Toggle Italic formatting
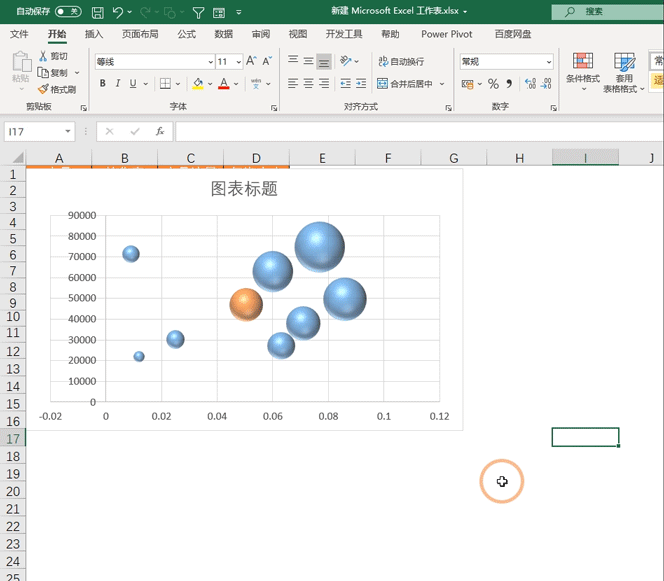Screen dimensions: 664x581 [120, 84]
